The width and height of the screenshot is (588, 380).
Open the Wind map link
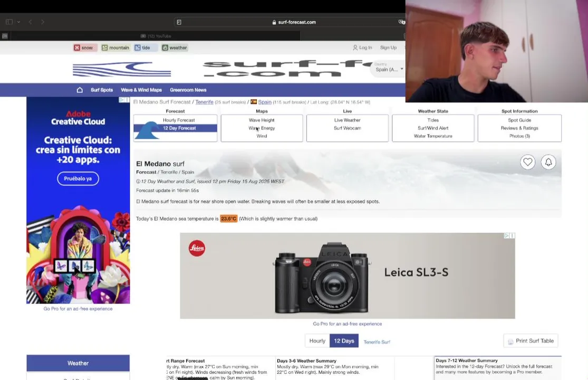pos(262,136)
